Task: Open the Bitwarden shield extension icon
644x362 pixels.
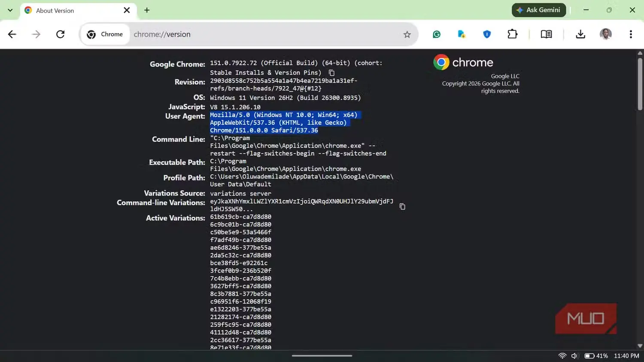Action: coord(487,34)
